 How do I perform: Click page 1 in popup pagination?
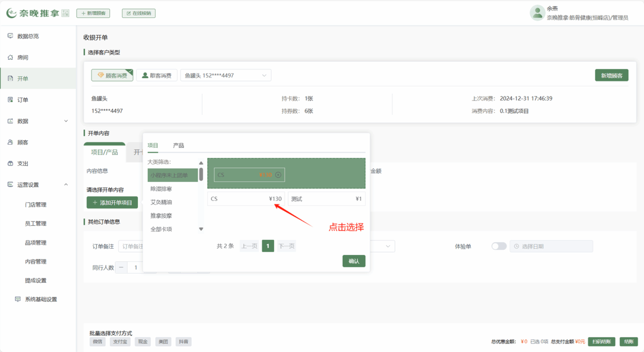tap(268, 246)
